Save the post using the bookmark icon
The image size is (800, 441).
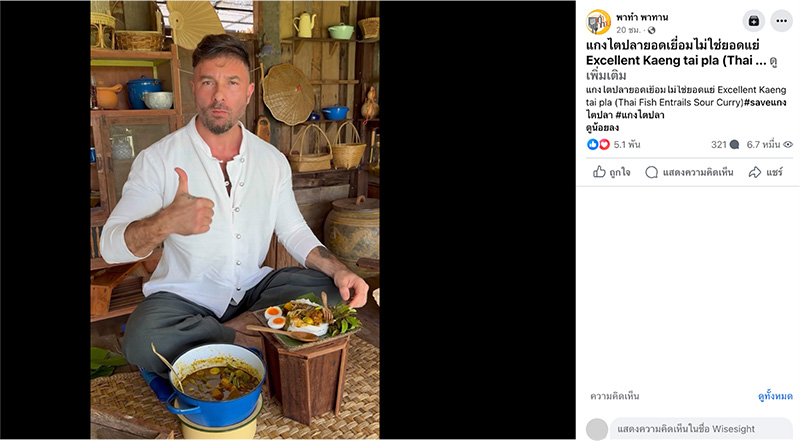click(754, 21)
